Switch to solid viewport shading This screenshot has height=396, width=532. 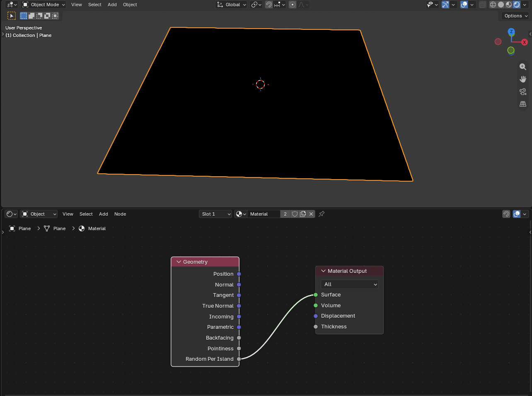click(501, 5)
